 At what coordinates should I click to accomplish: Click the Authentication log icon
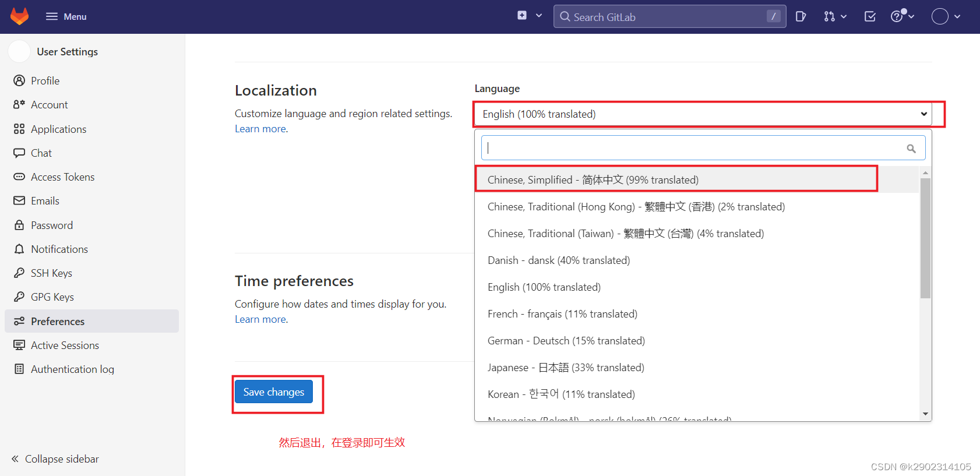[19, 369]
